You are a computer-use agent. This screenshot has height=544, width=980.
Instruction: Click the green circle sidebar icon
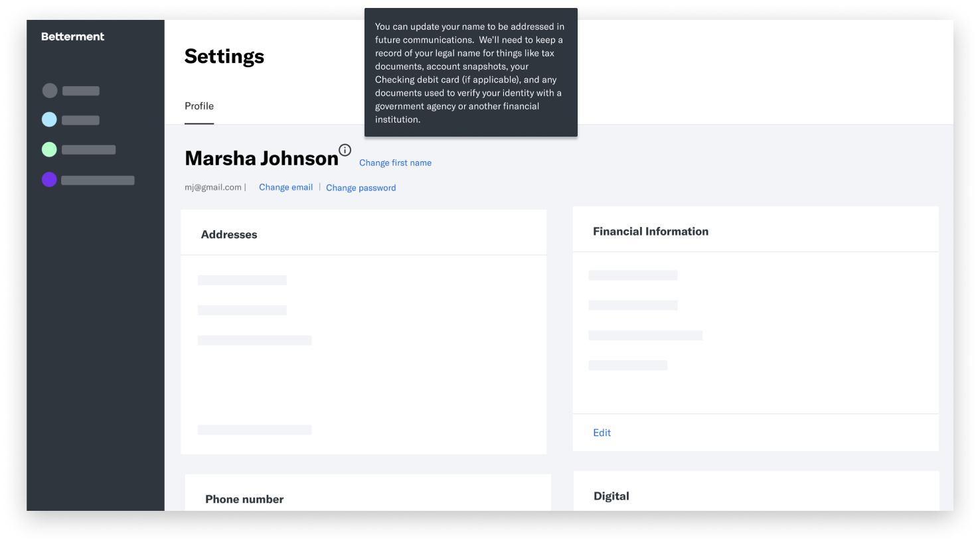(x=49, y=149)
